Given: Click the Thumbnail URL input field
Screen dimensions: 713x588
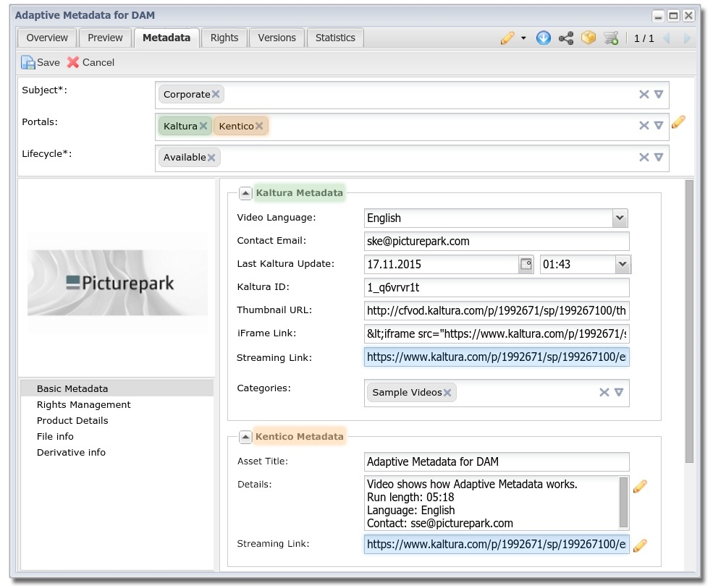Looking at the screenshot, I should point(497,311).
